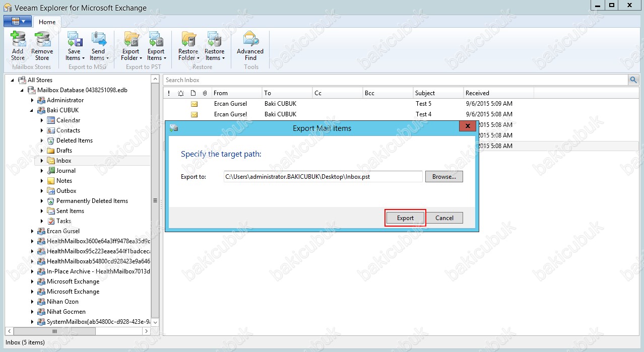Image resolution: width=644 pixels, height=352 pixels.
Task: Click the Export to path field
Action: [x=323, y=177]
